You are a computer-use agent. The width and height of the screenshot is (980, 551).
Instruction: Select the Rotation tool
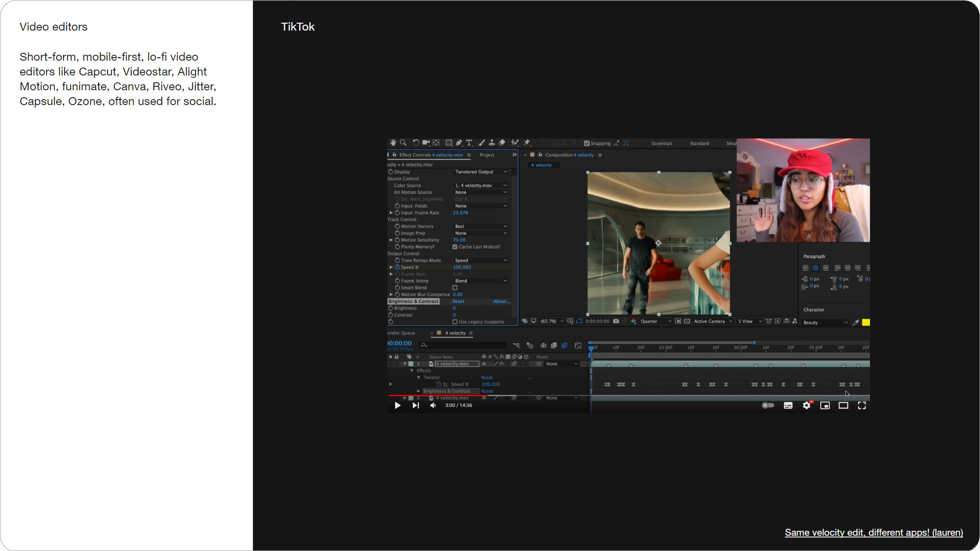click(416, 143)
